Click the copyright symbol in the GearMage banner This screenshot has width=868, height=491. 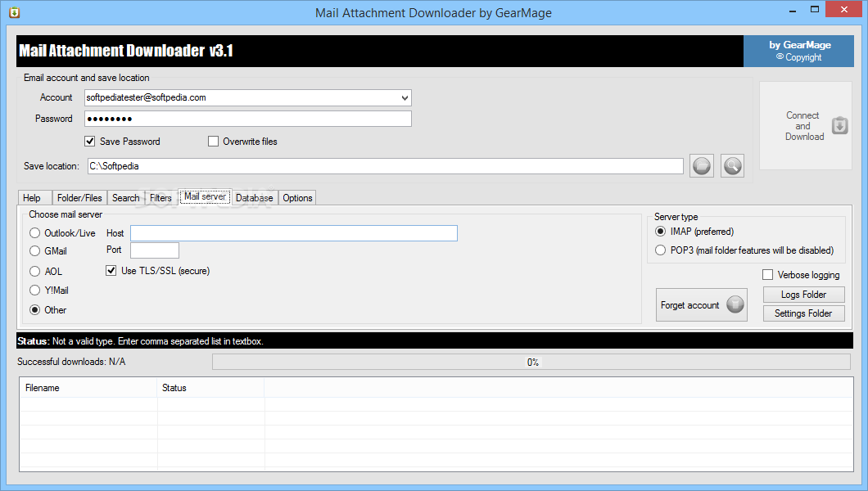(780, 57)
